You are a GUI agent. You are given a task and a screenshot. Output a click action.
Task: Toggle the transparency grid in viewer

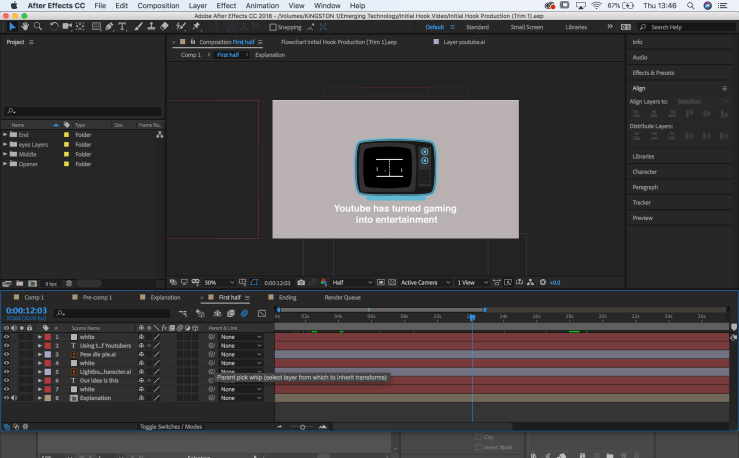(x=392, y=283)
